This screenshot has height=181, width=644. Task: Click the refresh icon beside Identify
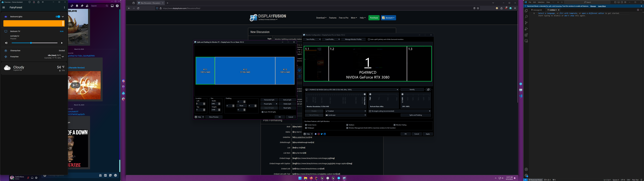click(428, 90)
